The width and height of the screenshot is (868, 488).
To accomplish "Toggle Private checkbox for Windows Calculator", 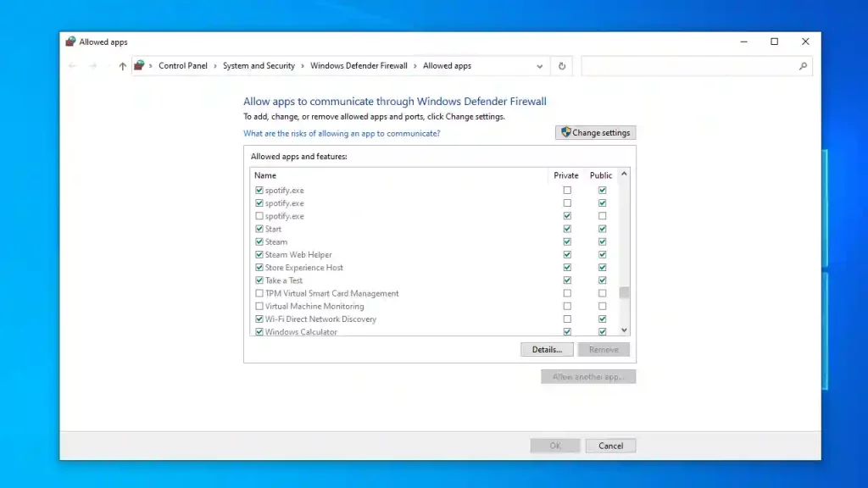I will [567, 332].
